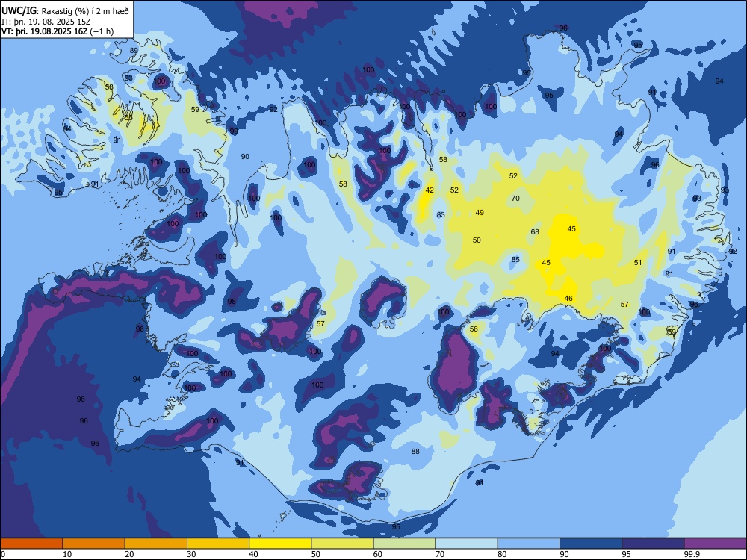Select the bright yellow 40–50 legend swatch
Image resolution: width=747 pixels, height=560 pixels.
pyautogui.click(x=280, y=544)
